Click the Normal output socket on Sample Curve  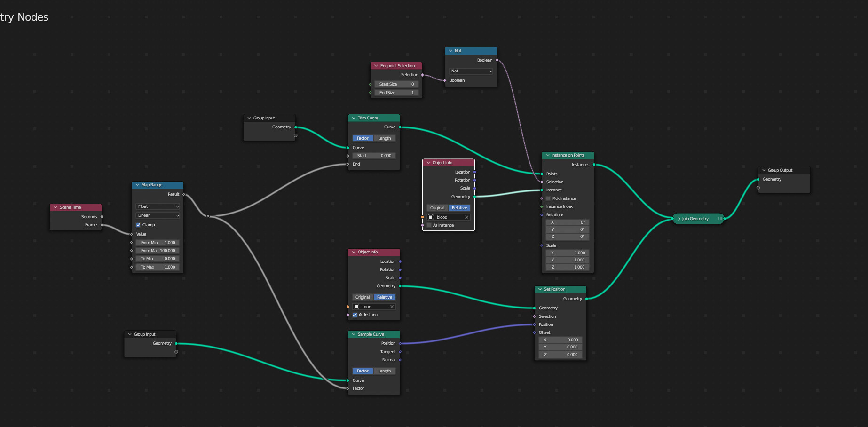[400, 360]
